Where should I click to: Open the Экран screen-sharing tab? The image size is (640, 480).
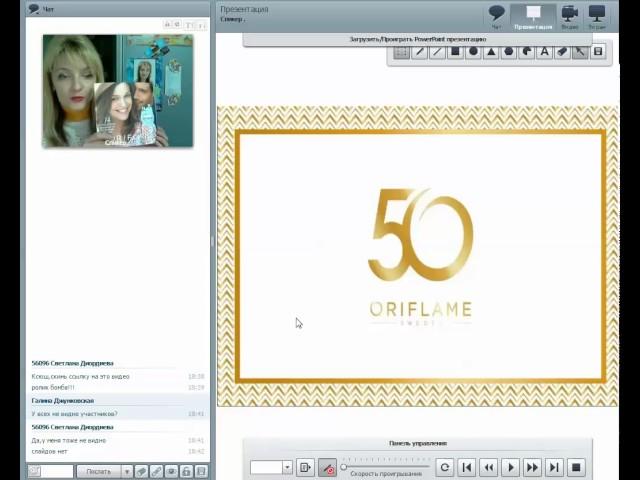597,17
